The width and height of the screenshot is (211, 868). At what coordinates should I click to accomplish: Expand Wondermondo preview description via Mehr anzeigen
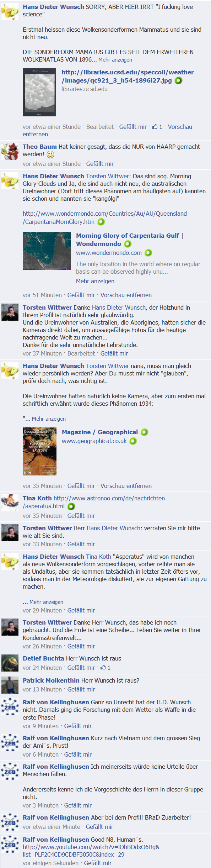point(95,281)
